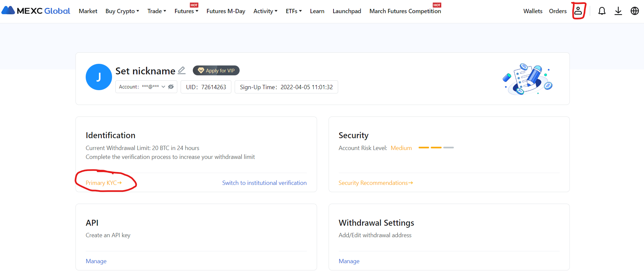This screenshot has width=644, height=278.
Task: Open Orders
Action: tap(558, 11)
